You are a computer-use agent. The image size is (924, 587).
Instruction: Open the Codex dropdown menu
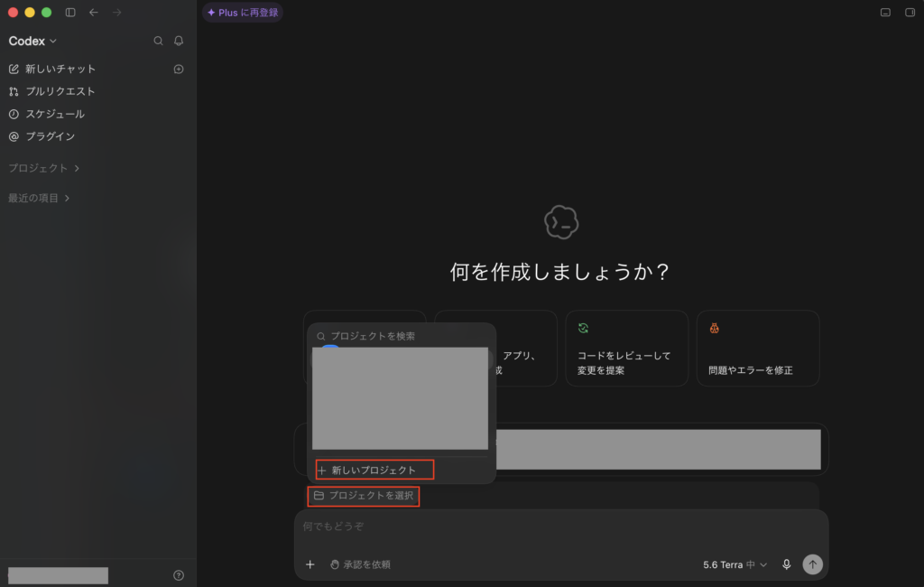tap(32, 41)
